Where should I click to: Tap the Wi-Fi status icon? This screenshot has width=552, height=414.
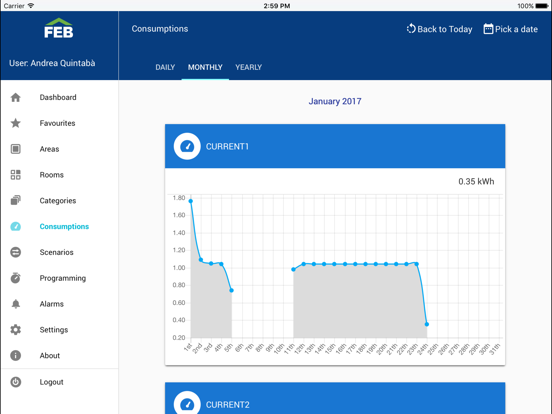coord(31,6)
